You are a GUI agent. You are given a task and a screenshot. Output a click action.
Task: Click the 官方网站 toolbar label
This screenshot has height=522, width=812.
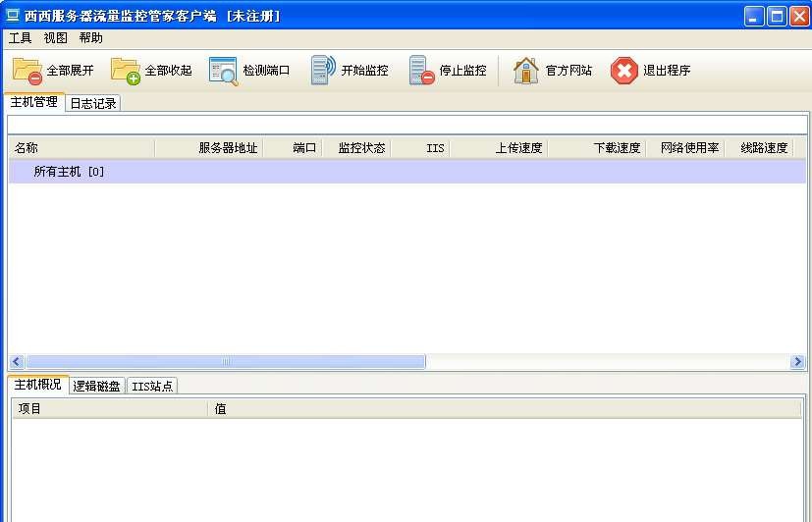568,71
